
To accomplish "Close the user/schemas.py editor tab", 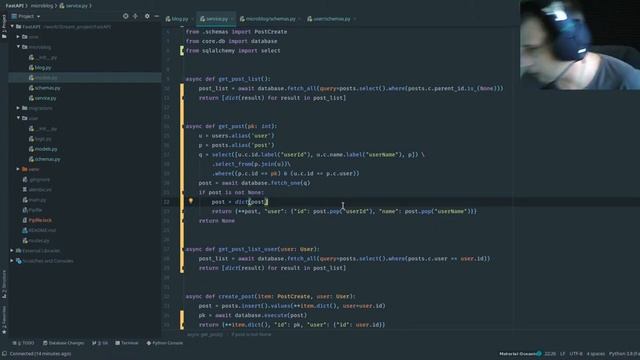I will pyautogui.click(x=355, y=19).
